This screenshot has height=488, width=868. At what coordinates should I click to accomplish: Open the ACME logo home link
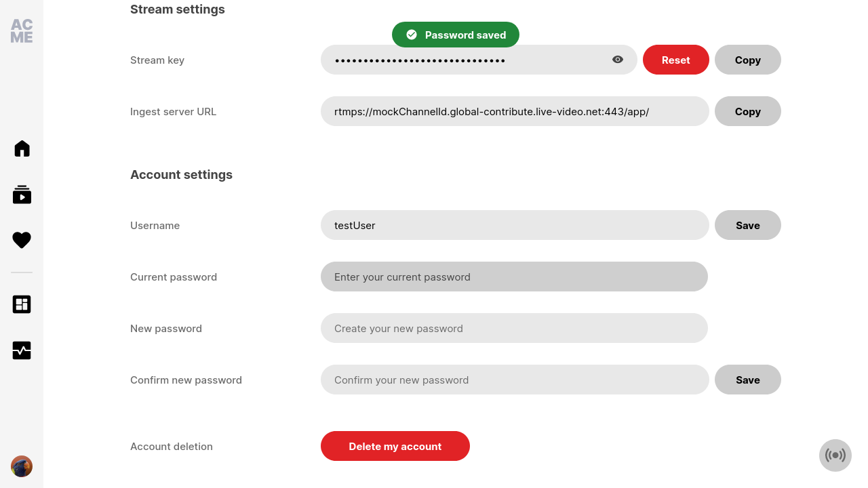tap(22, 31)
